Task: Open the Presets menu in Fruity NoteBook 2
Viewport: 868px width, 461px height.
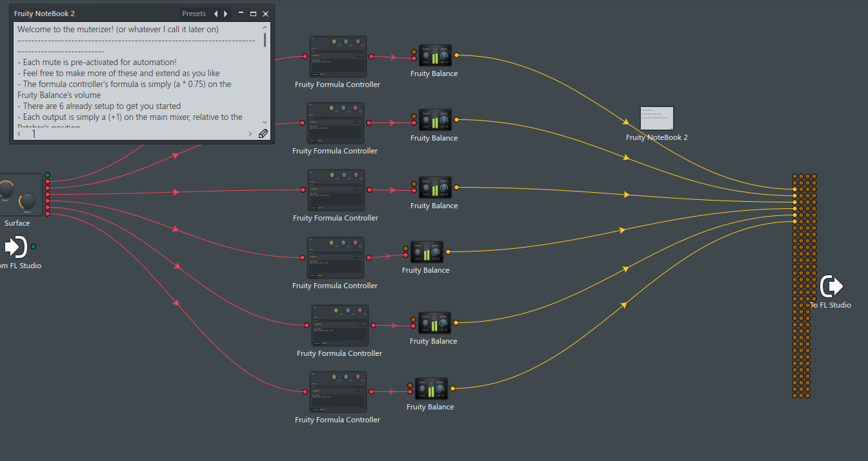Action: point(194,14)
